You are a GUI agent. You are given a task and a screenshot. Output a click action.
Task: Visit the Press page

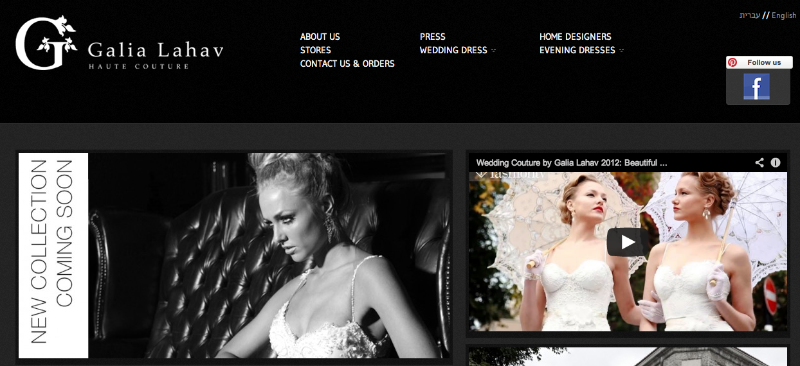coord(433,37)
